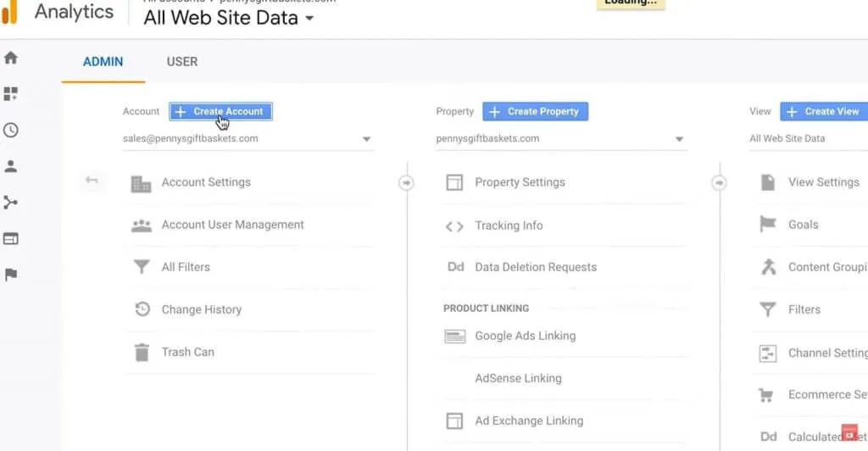Open Change History link
The width and height of the screenshot is (868, 451).
point(202,309)
